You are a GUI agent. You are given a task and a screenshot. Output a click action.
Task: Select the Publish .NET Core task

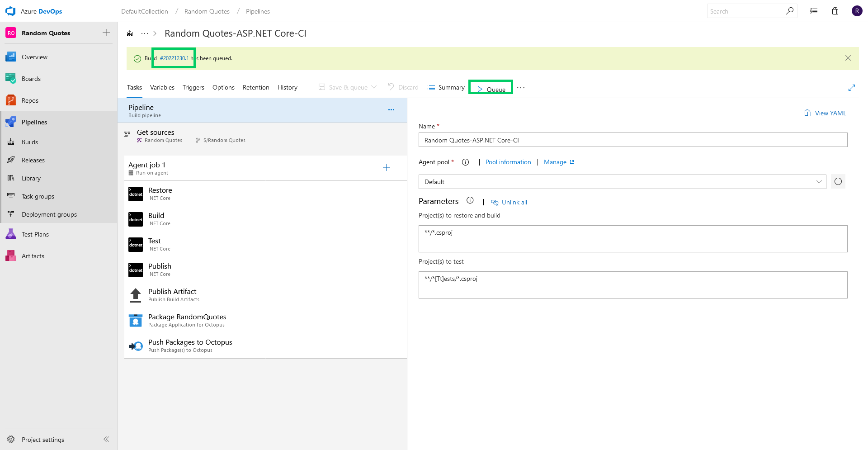[266, 270]
